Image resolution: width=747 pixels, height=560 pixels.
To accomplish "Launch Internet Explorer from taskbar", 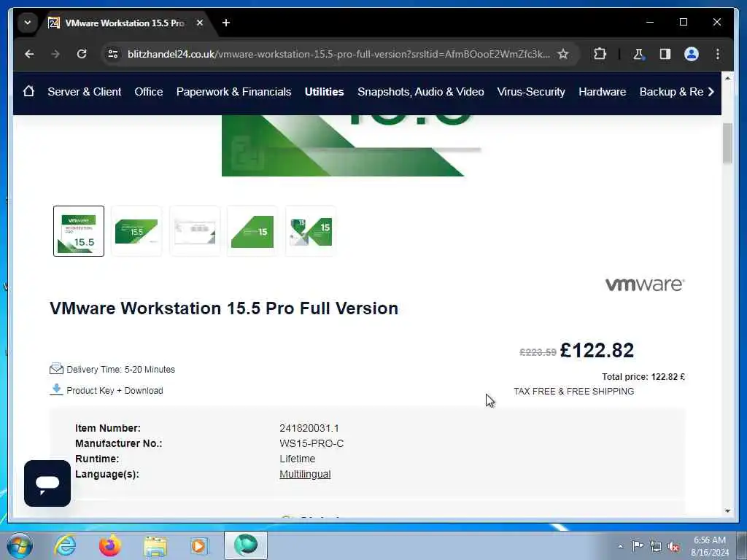I will [x=65, y=545].
